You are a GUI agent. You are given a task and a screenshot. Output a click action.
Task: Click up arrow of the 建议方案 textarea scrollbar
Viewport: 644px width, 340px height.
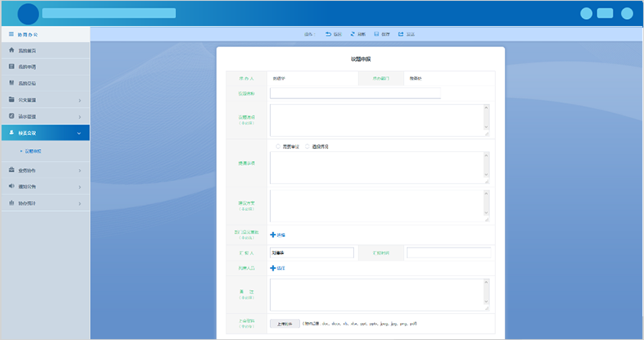click(x=486, y=193)
